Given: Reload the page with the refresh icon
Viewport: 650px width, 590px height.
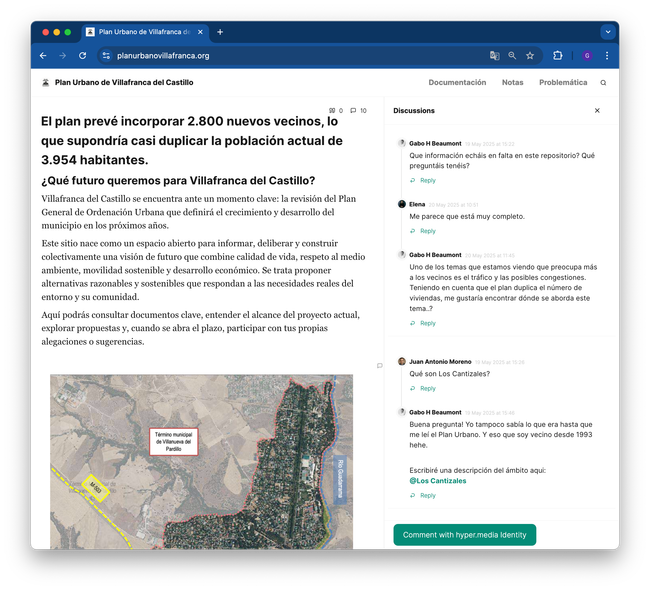Looking at the screenshot, I should (x=82, y=56).
